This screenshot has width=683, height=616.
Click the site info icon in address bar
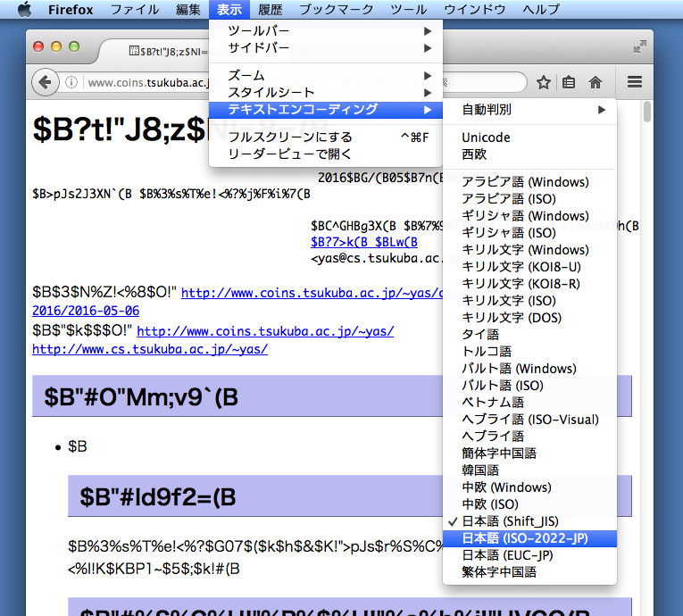71,83
